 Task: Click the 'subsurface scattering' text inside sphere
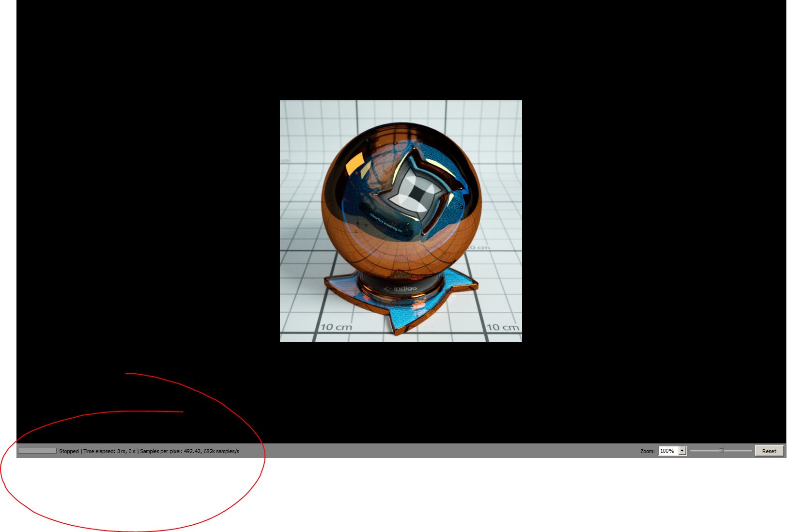point(386,222)
